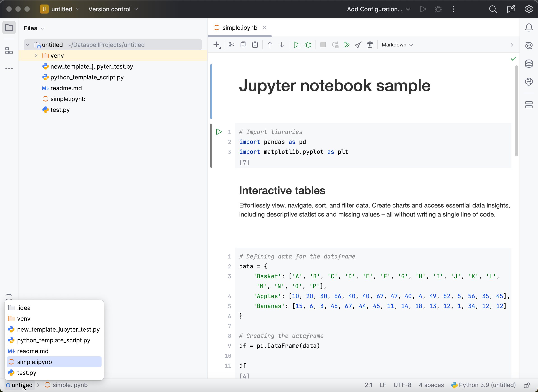Click the Run All cells icon
The height and width of the screenshot is (392, 538).
[x=346, y=45]
